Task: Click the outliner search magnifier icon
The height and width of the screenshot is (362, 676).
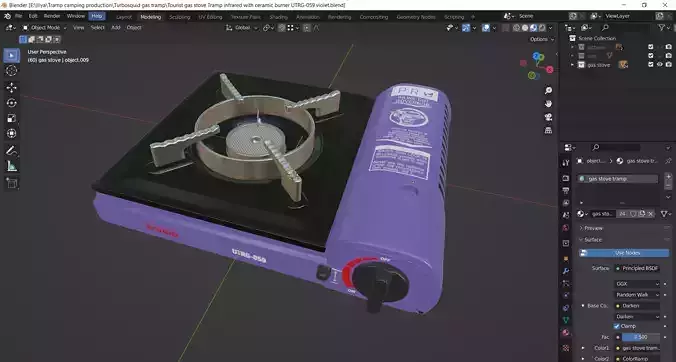Action: [x=605, y=28]
